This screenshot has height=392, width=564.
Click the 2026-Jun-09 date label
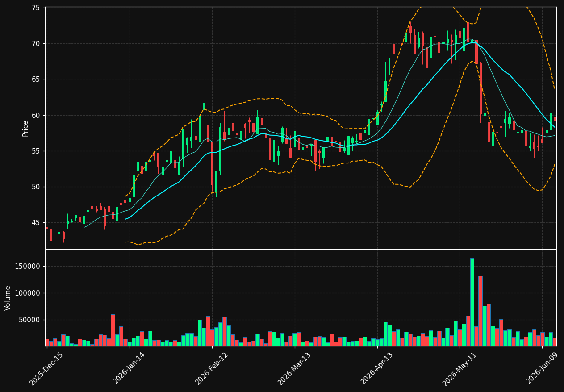pos(542,368)
